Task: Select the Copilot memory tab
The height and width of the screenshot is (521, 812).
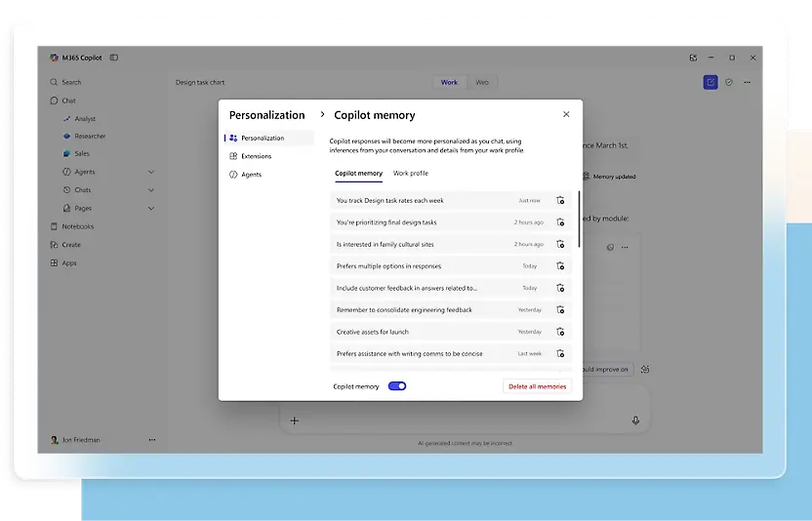Action: tap(358, 174)
